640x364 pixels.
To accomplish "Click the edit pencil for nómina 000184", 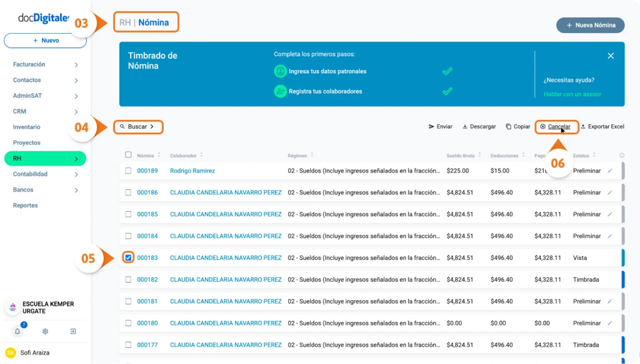I will 610,236.
